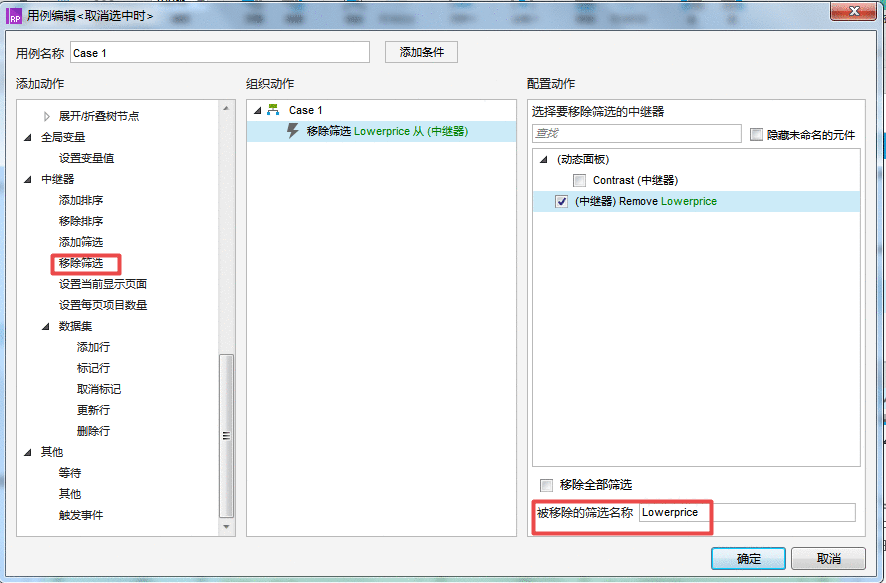Collapse the 全局变量 group
Screen dimensions: 886x583
point(28,137)
